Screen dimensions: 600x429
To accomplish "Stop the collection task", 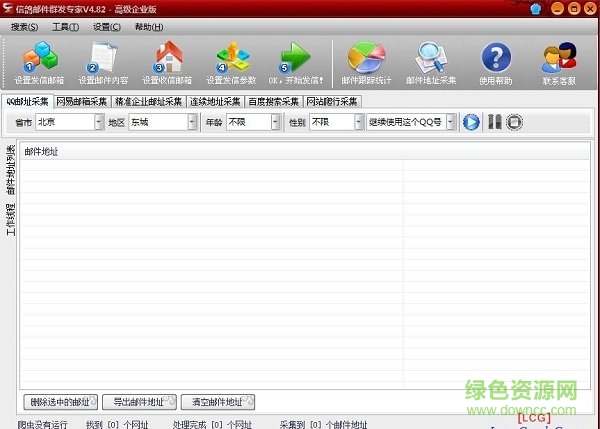I will pyautogui.click(x=514, y=122).
